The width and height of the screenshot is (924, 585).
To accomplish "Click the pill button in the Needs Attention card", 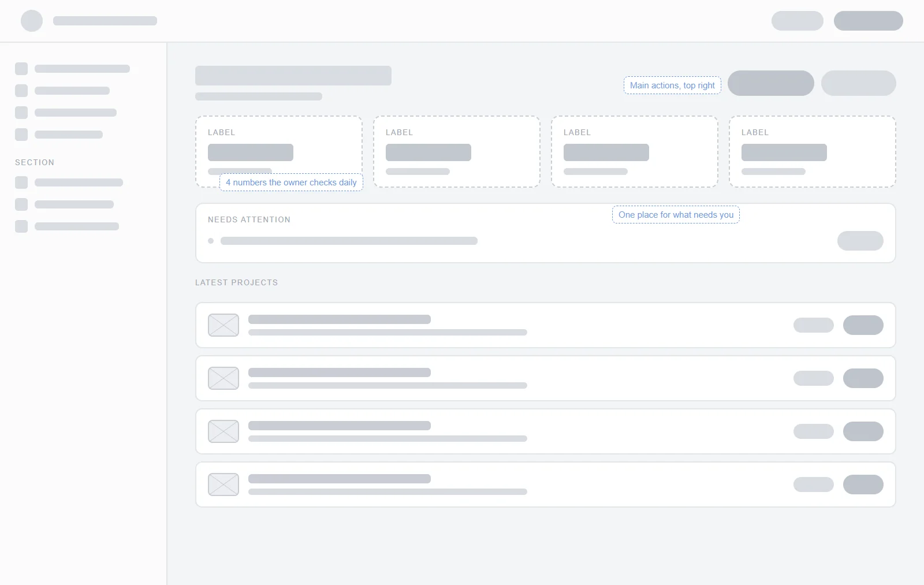I will click(x=860, y=241).
